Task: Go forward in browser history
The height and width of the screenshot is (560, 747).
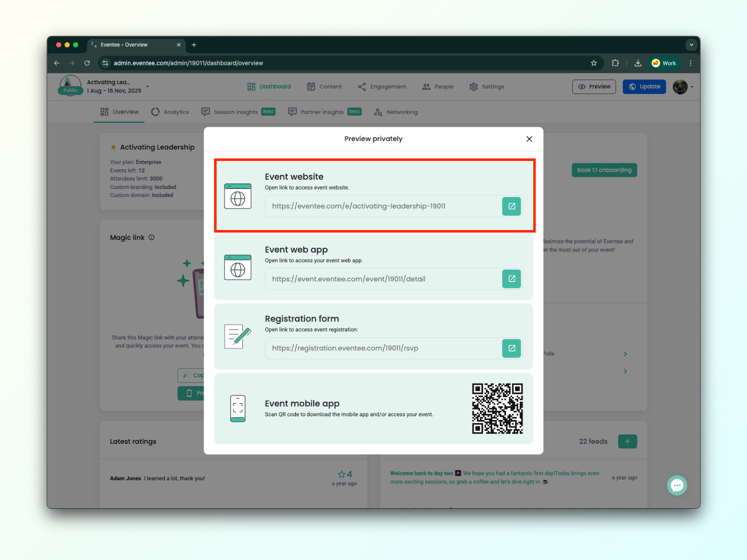Action: click(x=72, y=63)
